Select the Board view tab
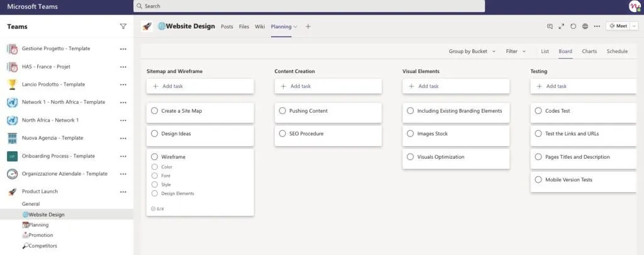644x255 pixels. click(565, 52)
